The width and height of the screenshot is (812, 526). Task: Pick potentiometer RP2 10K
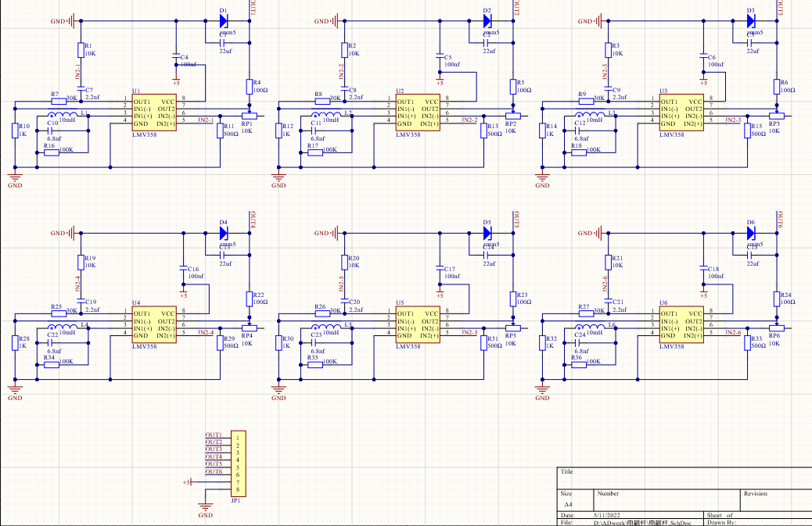513,116
